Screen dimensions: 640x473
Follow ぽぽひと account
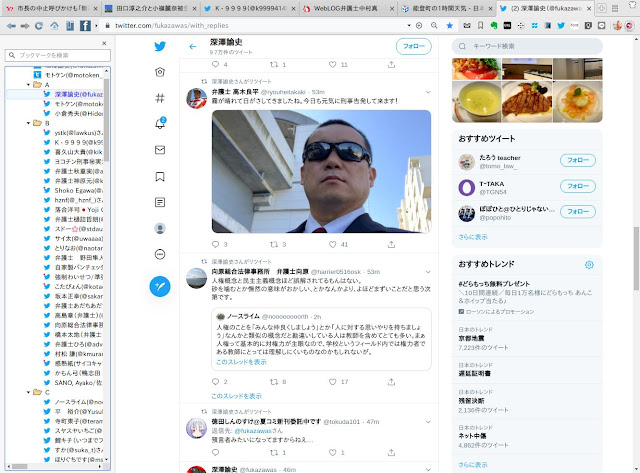pyautogui.click(x=578, y=212)
